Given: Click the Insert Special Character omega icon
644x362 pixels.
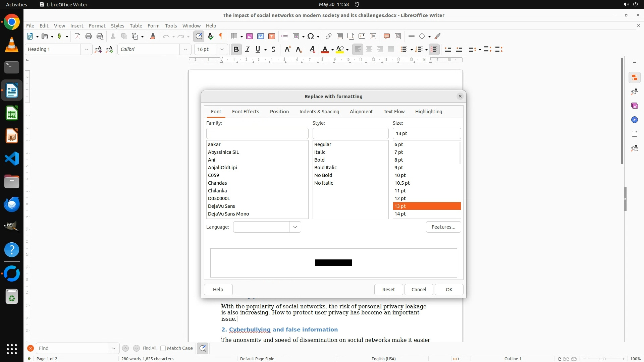Looking at the screenshot, I should tap(311, 37).
